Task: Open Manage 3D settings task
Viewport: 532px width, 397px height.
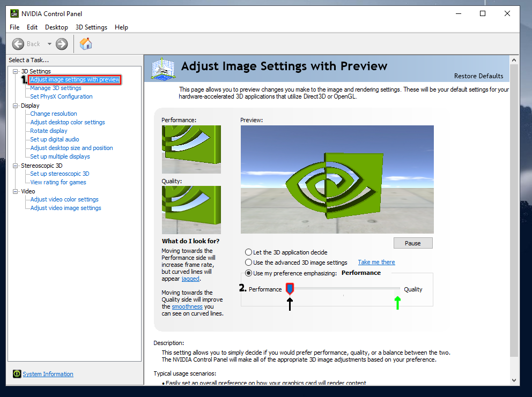Action: coord(56,88)
